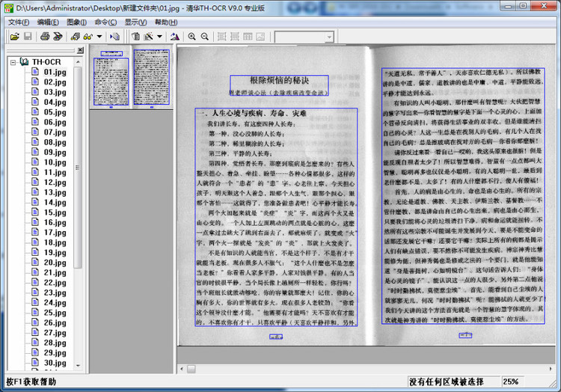Click the document icon beside 20.jpg

(x=35, y=262)
